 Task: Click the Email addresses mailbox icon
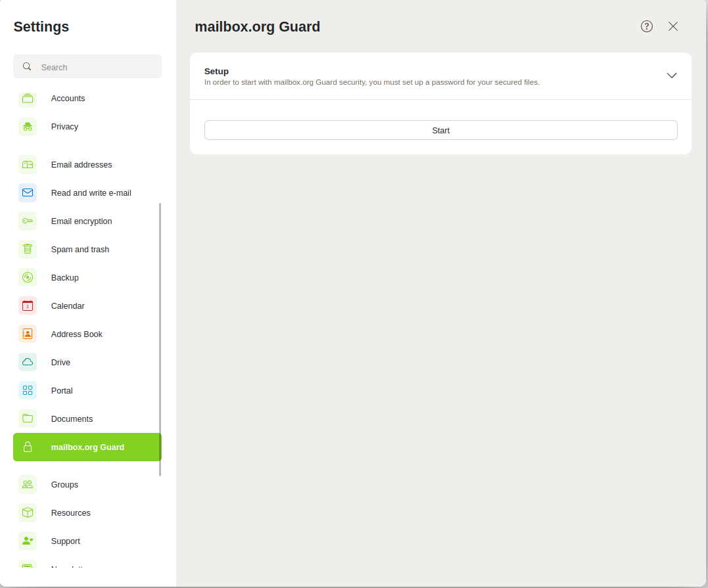click(x=28, y=165)
